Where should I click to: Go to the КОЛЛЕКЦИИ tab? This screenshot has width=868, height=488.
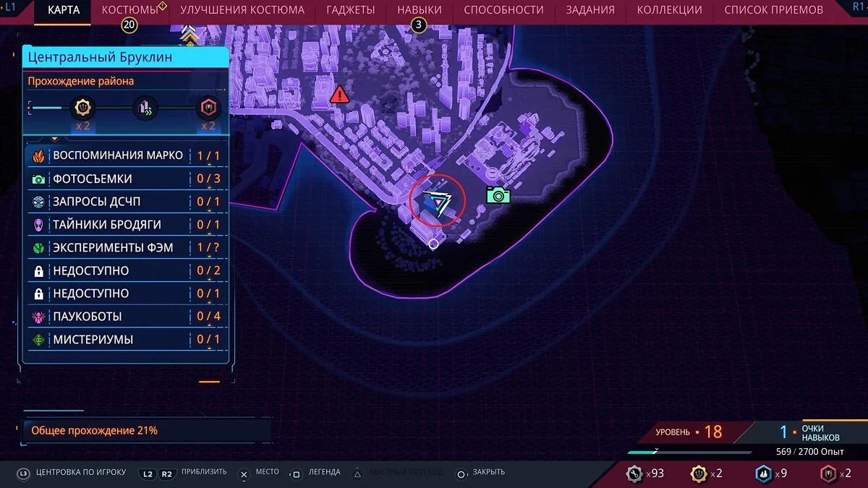click(x=669, y=10)
